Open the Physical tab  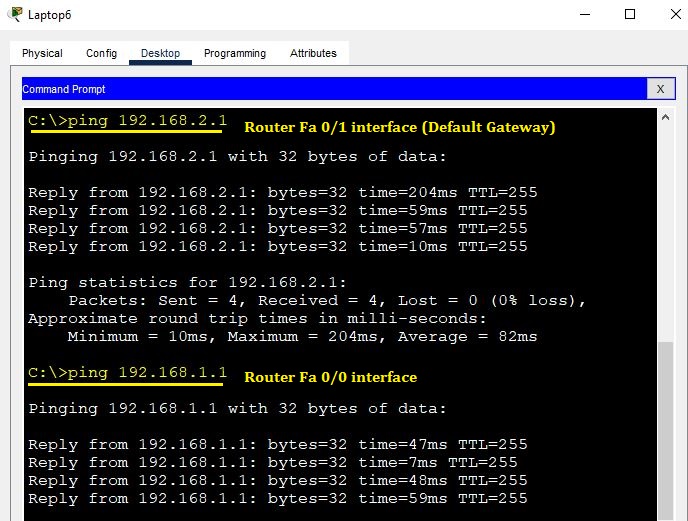pos(42,53)
